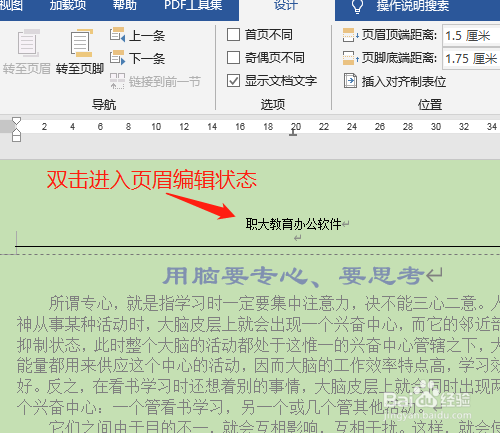The height and width of the screenshot is (433, 500).
Task: Click the header text 职大教育办公软件
Action: 293,224
